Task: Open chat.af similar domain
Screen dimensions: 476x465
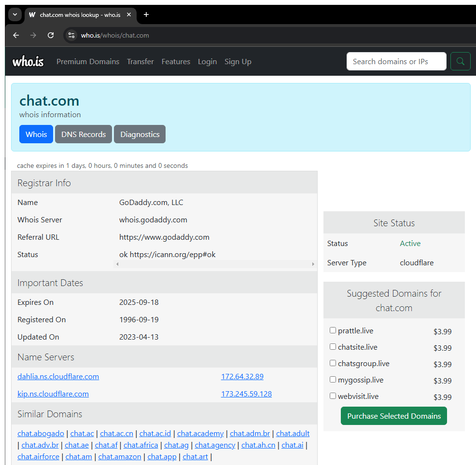Action: coord(106,445)
